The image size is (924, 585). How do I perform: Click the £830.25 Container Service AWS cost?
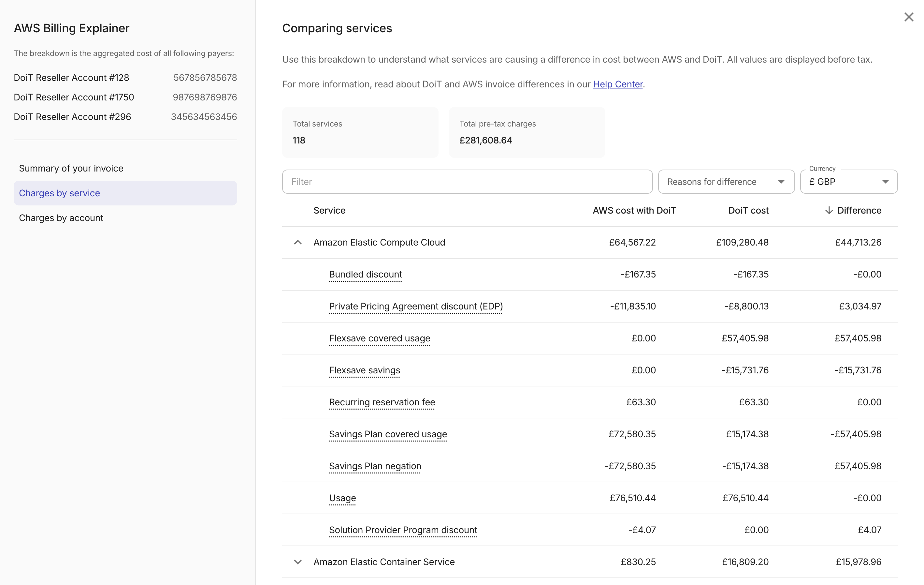[638, 562]
